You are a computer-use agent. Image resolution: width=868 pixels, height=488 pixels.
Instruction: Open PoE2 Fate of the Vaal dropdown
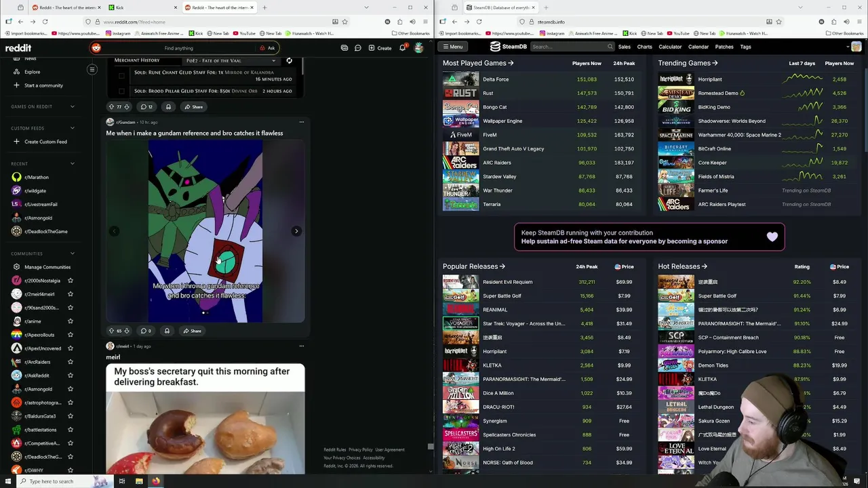point(230,60)
